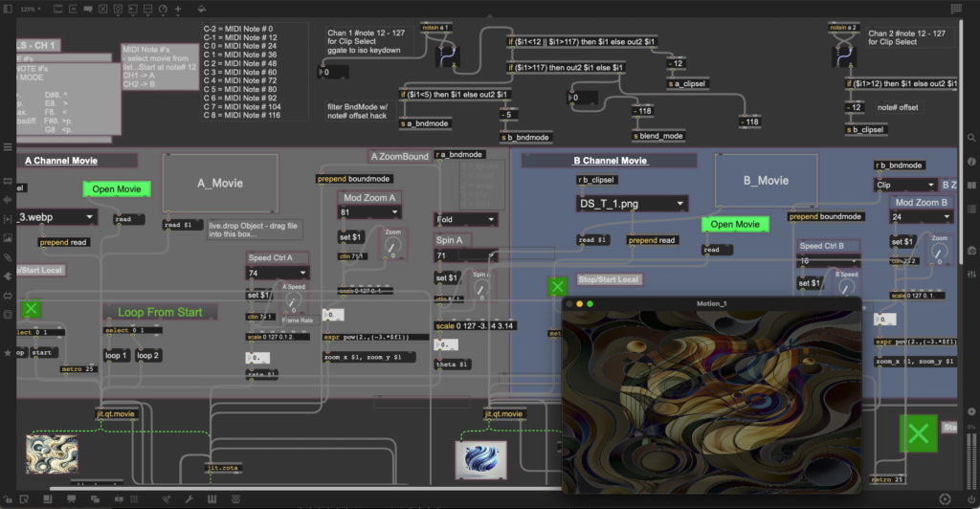Toggle the green X under A Channel Movie
Viewport: 980px width, 509px height.
(x=32, y=308)
